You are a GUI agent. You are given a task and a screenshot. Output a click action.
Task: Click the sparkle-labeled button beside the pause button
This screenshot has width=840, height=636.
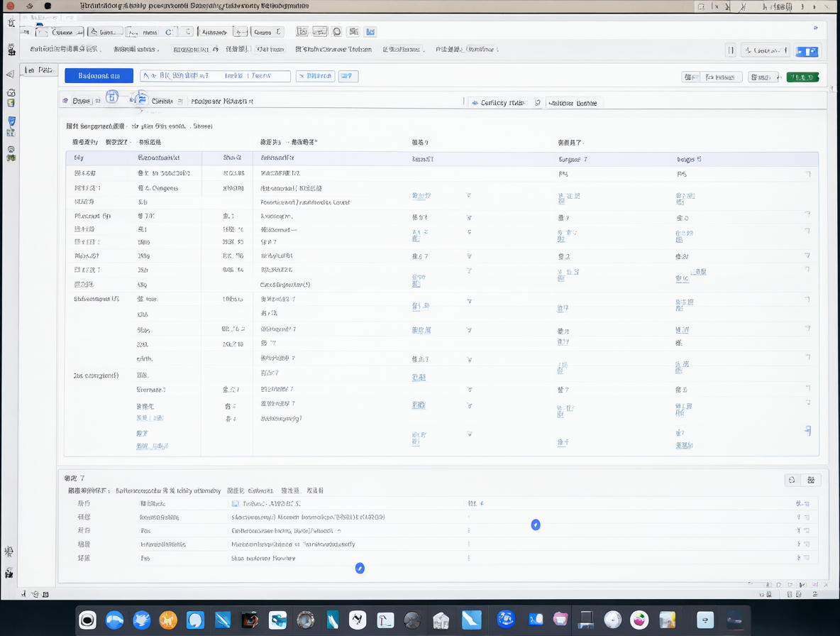(x=766, y=50)
